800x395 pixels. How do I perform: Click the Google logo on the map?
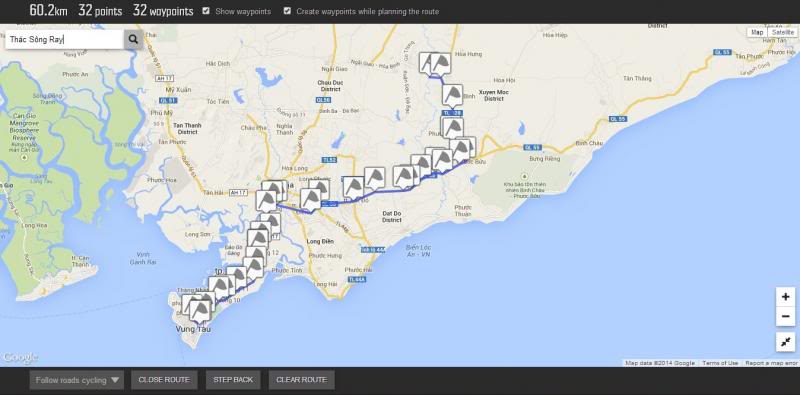pos(19,358)
